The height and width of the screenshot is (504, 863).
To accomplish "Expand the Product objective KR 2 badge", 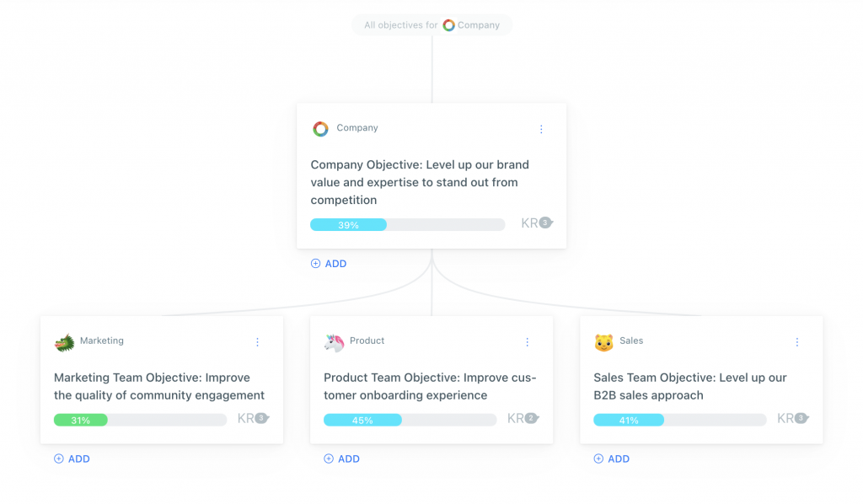I will [x=523, y=418].
